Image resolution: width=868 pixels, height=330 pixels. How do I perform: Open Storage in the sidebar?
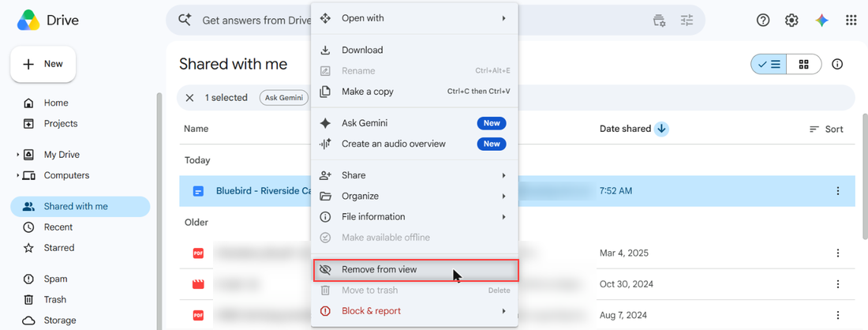pyautogui.click(x=60, y=320)
